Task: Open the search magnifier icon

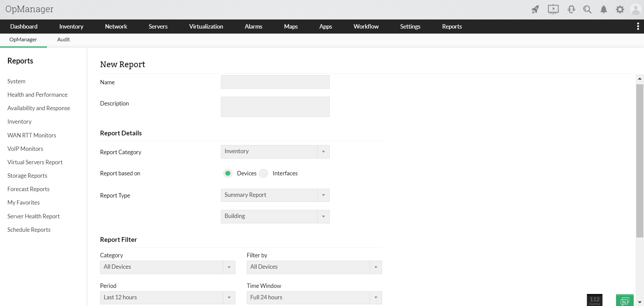Action: pos(587,9)
